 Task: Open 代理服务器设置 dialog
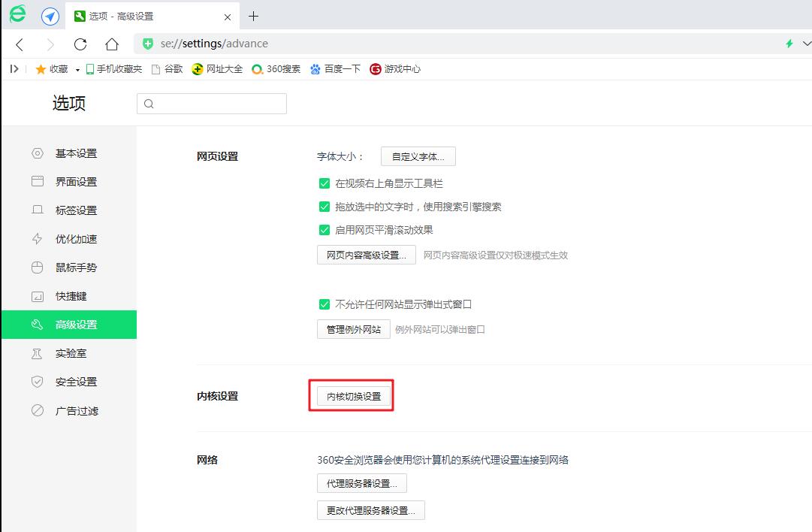[361, 482]
